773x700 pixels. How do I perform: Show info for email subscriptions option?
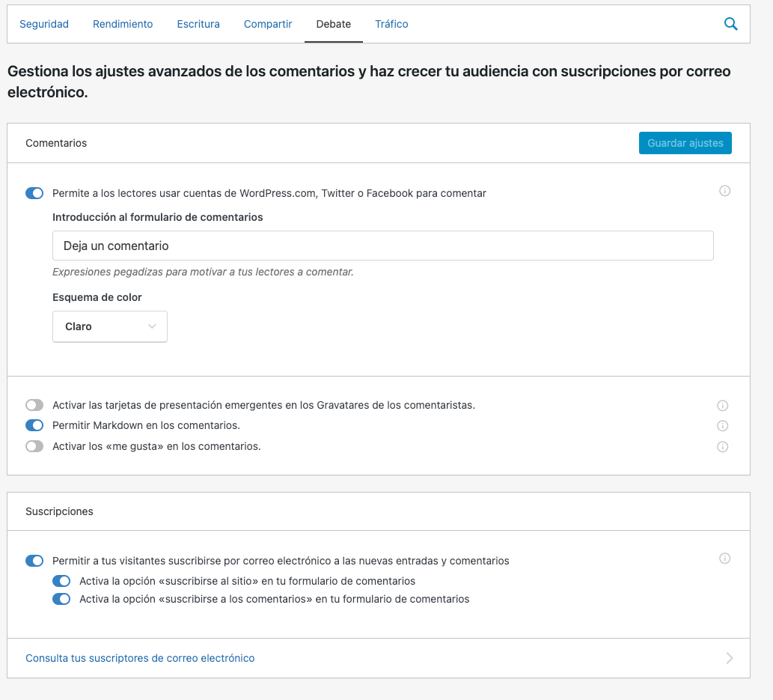(x=724, y=559)
